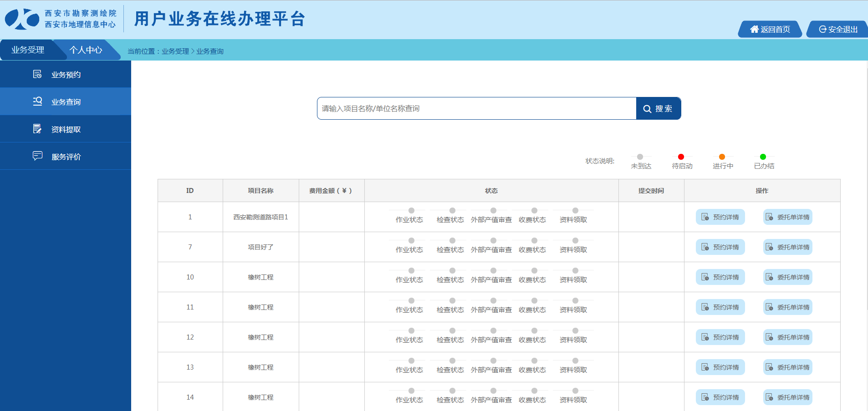Image resolution: width=868 pixels, height=411 pixels.
Task: Open 预约详情 for row ID 11
Action: [720, 307]
